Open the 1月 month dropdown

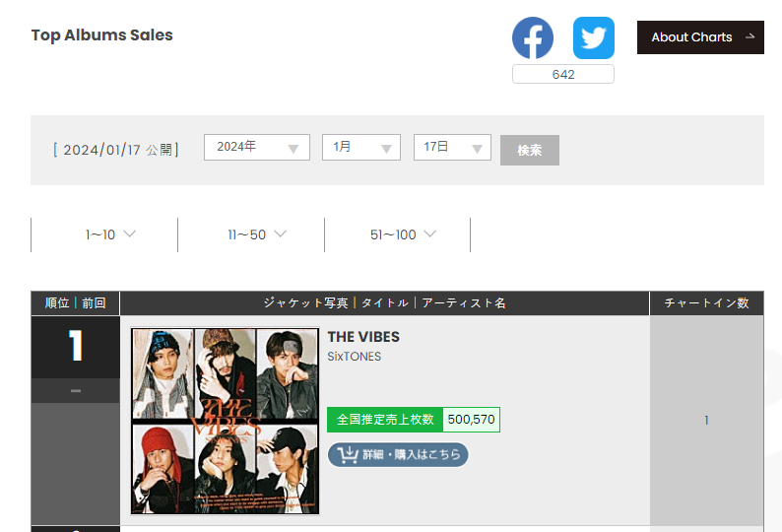361,147
